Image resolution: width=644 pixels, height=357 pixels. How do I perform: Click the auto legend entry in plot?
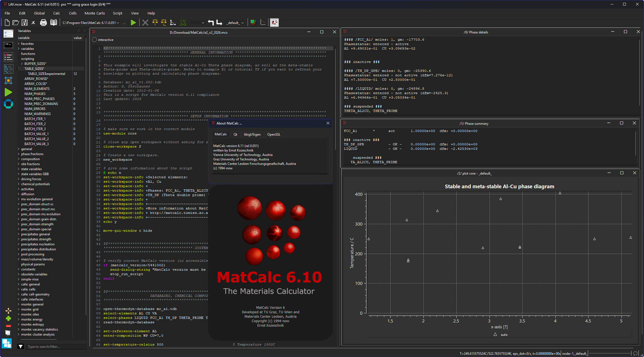point(501,334)
